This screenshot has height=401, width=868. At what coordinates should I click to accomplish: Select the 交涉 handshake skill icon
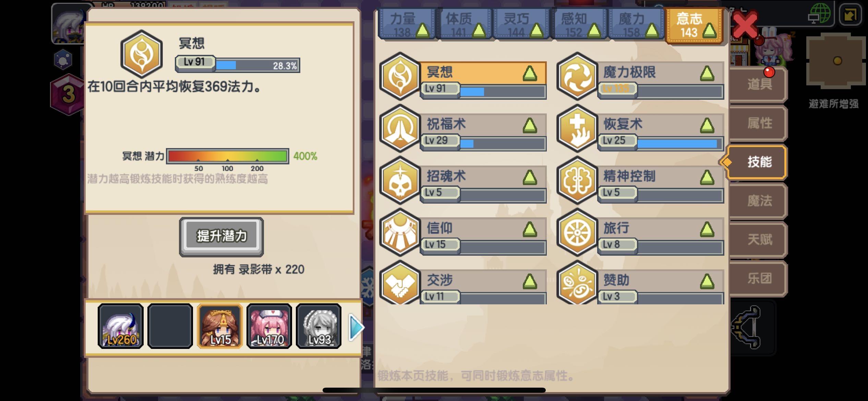tap(400, 283)
